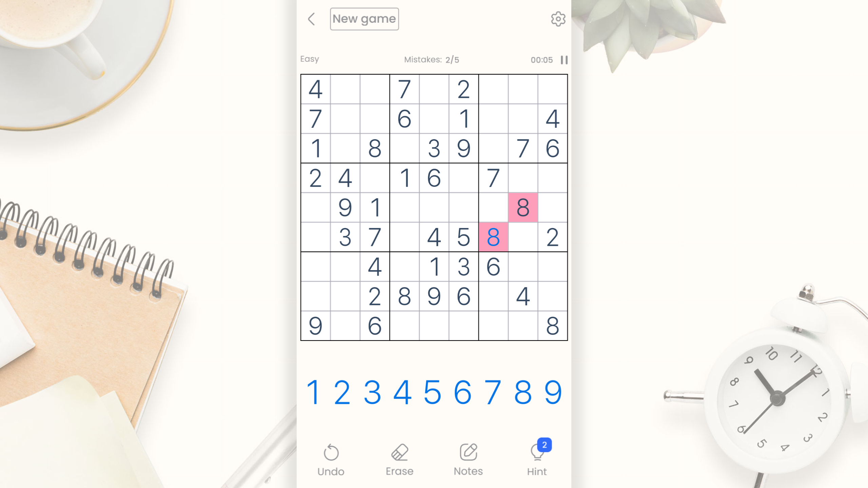The width and height of the screenshot is (868, 488).
Task: Expand difficulty level selector Easy
Action: [x=310, y=58]
